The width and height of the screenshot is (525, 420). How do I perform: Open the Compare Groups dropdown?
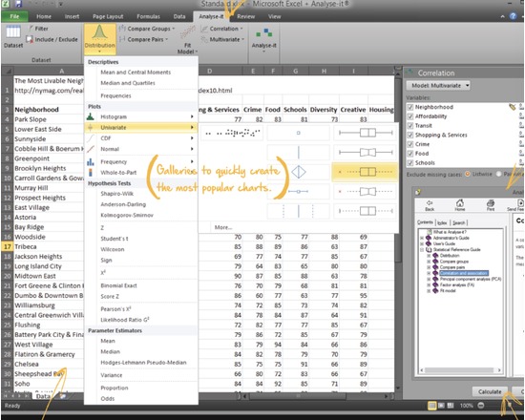(147, 29)
